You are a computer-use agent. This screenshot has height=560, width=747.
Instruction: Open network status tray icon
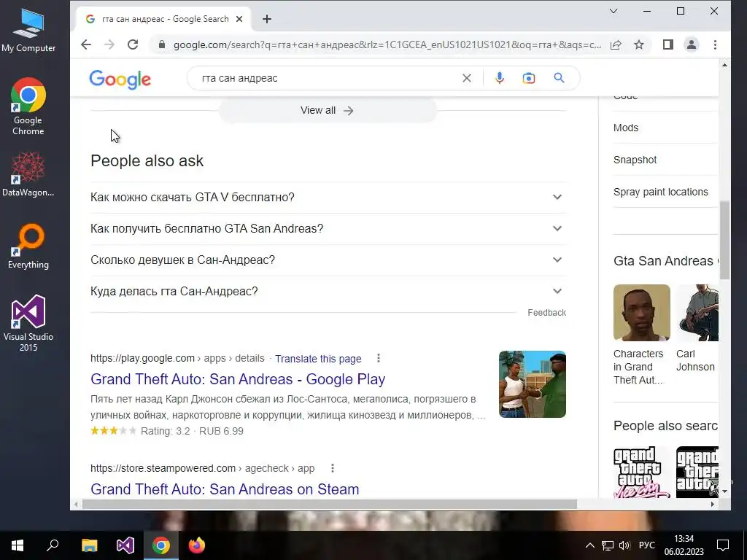(608, 545)
